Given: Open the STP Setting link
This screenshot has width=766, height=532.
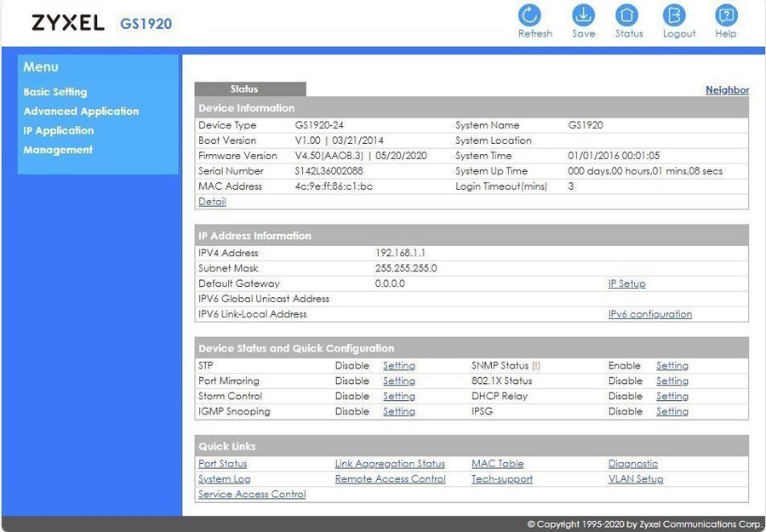Looking at the screenshot, I should pos(398,366).
